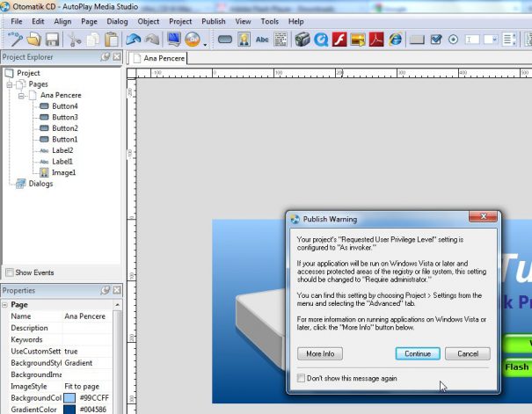Click the Cut scissors icon
Screen dimensions: 532x414
click(74, 40)
